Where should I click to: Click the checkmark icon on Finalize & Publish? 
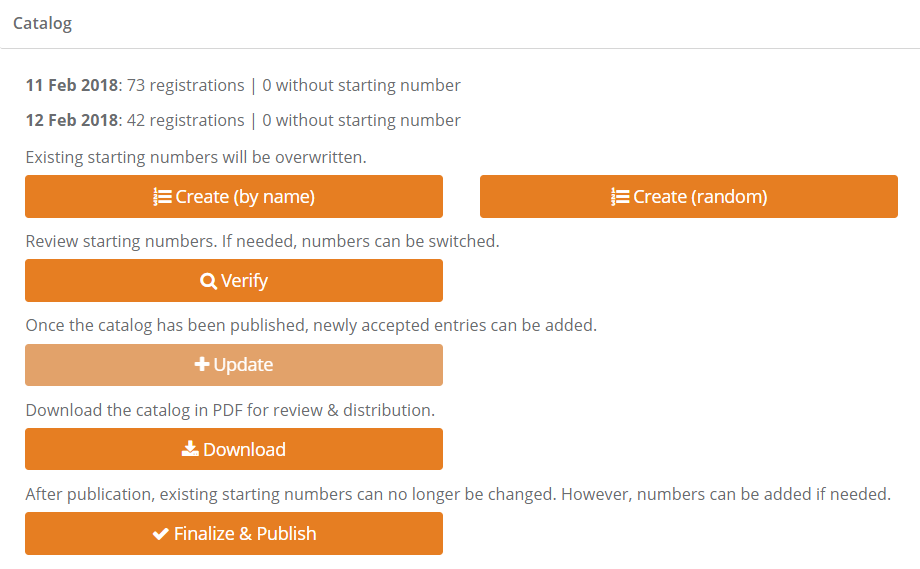click(x=160, y=534)
